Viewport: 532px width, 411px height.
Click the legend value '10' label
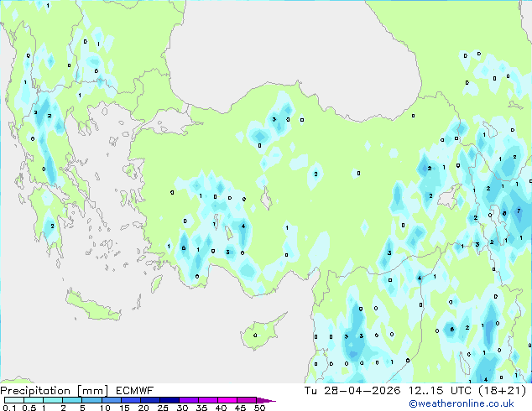105,408
